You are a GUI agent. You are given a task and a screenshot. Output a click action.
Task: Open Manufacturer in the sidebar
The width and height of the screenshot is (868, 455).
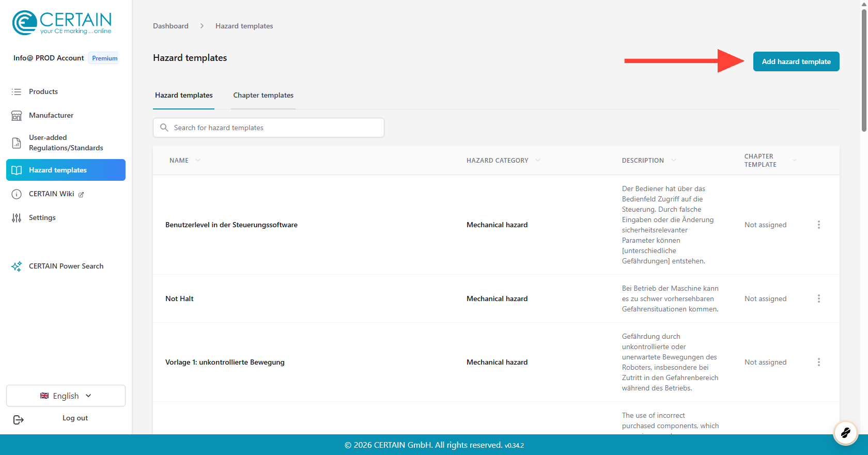(x=66, y=115)
